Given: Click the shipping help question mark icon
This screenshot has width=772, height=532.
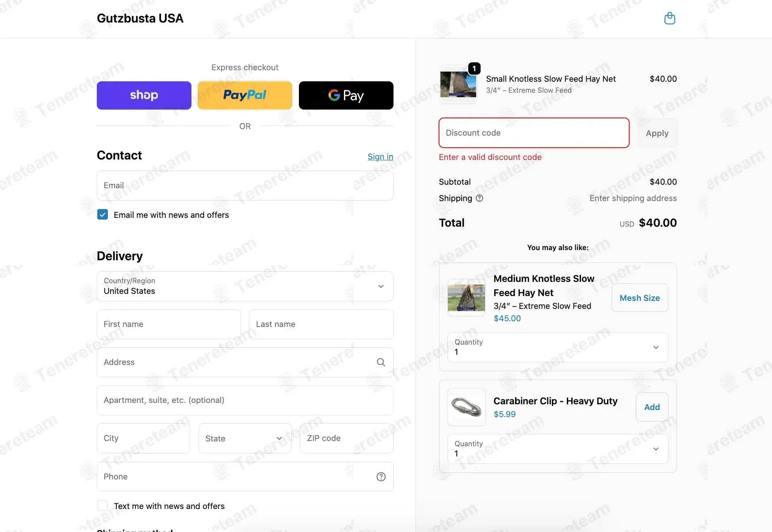Looking at the screenshot, I should point(479,198).
